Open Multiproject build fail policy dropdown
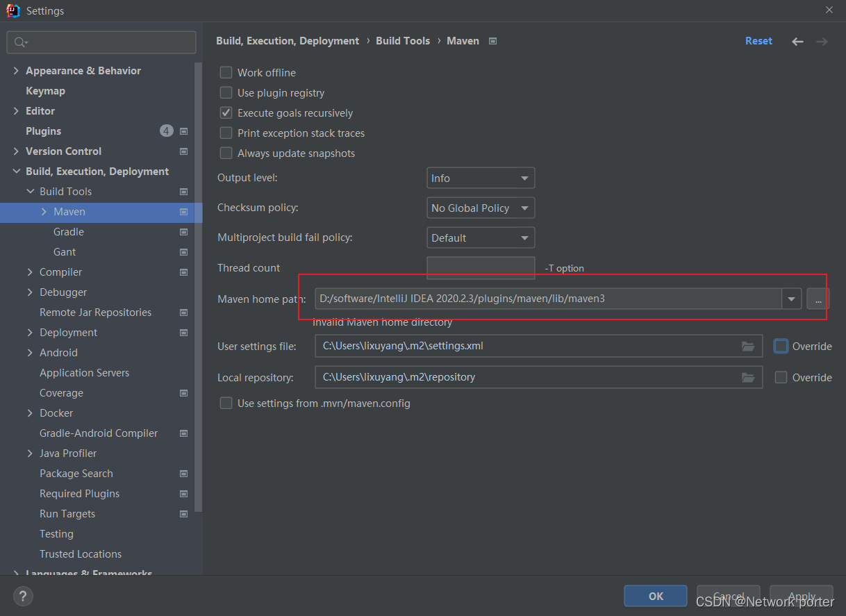Image resolution: width=846 pixels, height=616 pixels. click(481, 238)
